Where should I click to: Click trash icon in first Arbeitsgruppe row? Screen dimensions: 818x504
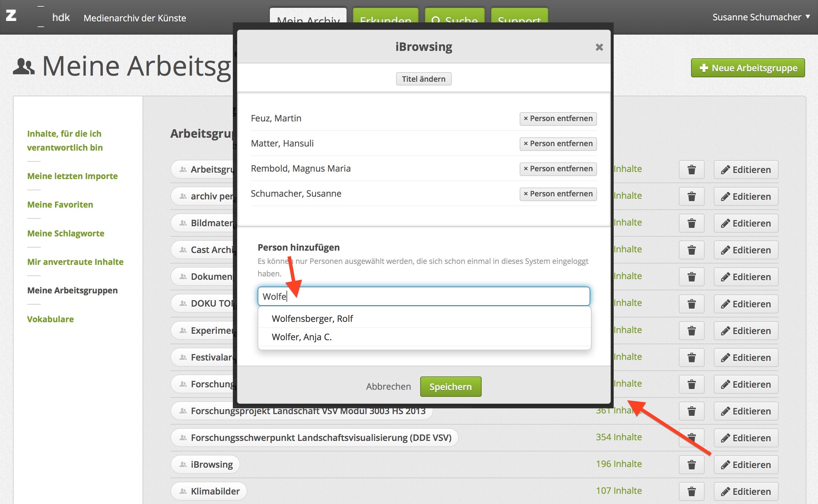click(691, 170)
